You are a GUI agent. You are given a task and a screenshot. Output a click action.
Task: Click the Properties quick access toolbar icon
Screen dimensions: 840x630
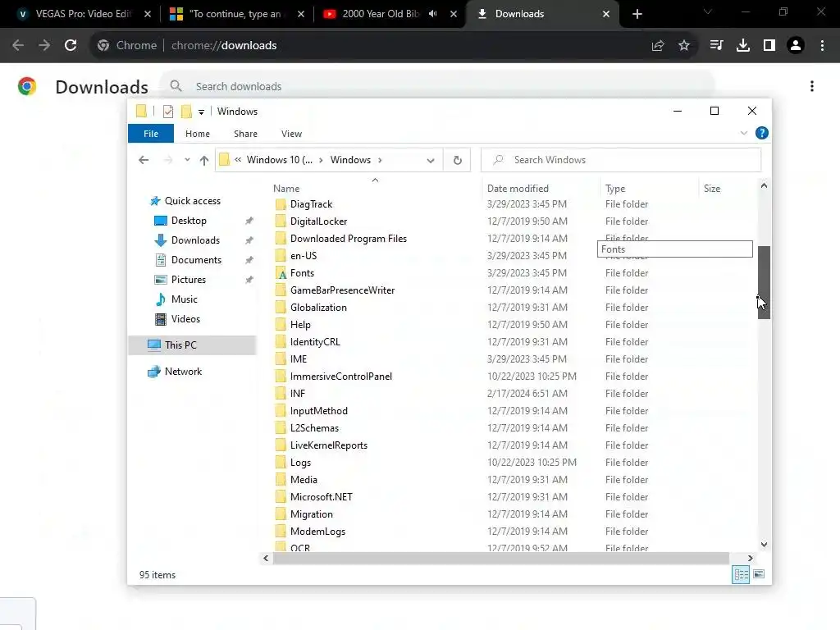point(168,112)
